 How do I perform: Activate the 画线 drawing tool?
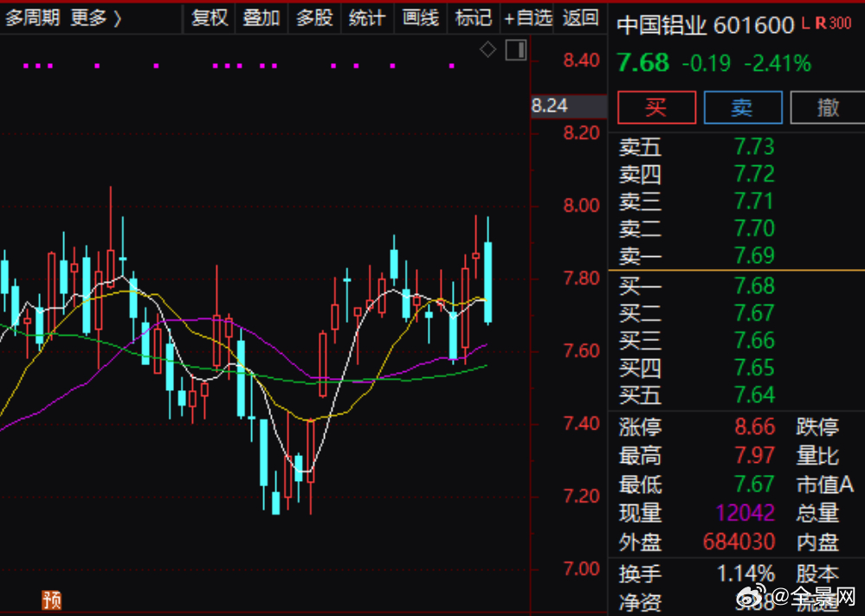[420, 18]
